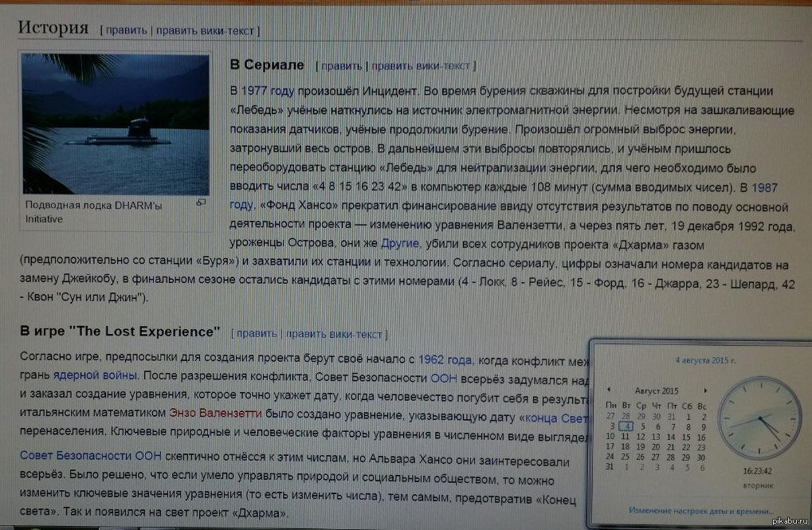Open the DHARMA submarine thumbnail image
Screen dimensions: 812x530
(117, 122)
